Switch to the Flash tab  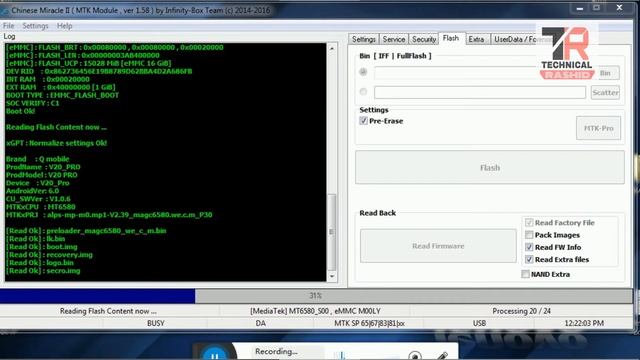pyautogui.click(x=451, y=38)
